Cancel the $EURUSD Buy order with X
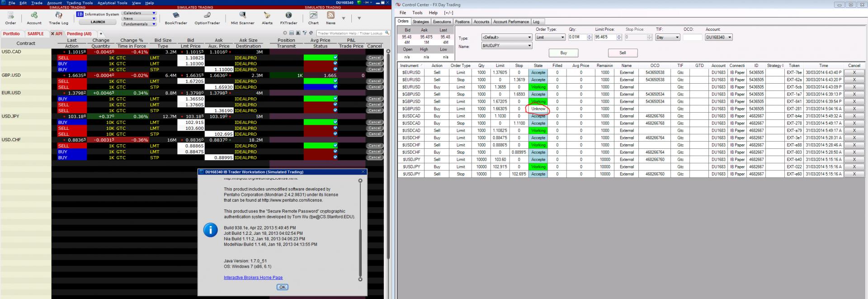The width and height of the screenshot is (868, 299). pyautogui.click(x=854, y=87)
